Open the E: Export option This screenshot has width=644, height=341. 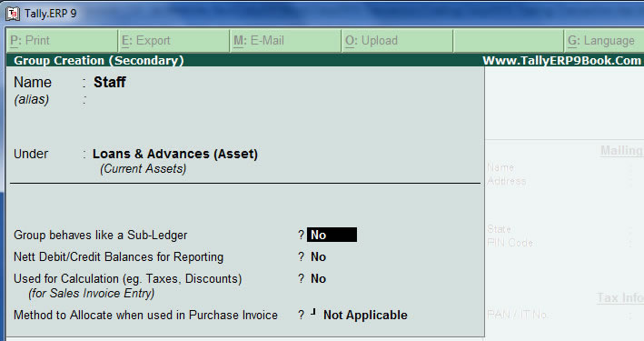pyautogui.click(x=174, y=41)
